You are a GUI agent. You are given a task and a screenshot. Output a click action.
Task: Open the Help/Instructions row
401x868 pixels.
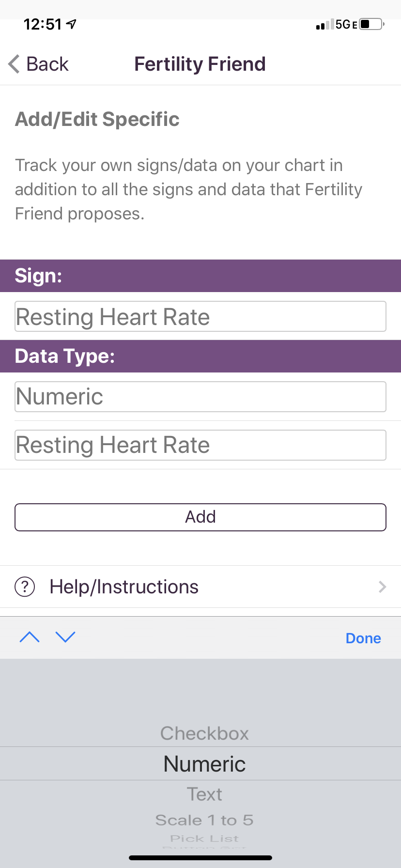pyautogui.click(x=194, y=587)
